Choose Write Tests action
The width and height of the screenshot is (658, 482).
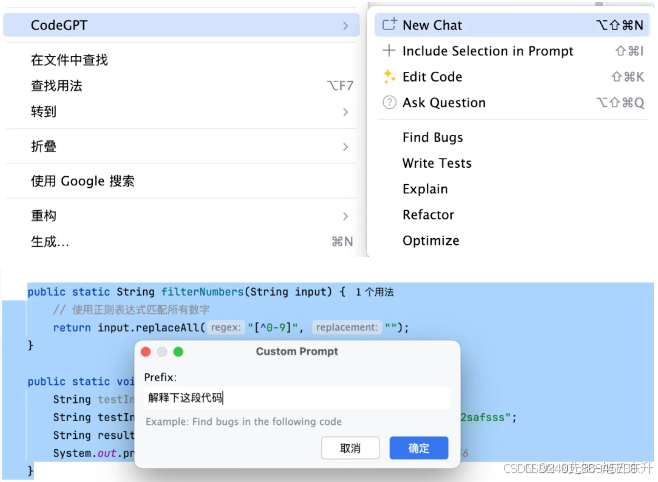coord(512,163)
